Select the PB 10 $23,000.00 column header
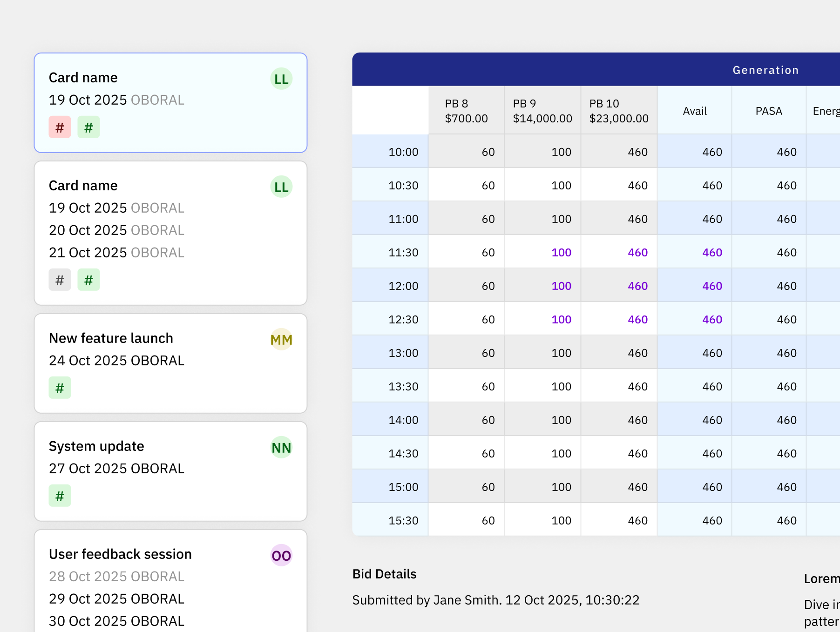Image resolution: width=840 pixels, height=632 pixels. pyautogui.click(x=619, y=111)
